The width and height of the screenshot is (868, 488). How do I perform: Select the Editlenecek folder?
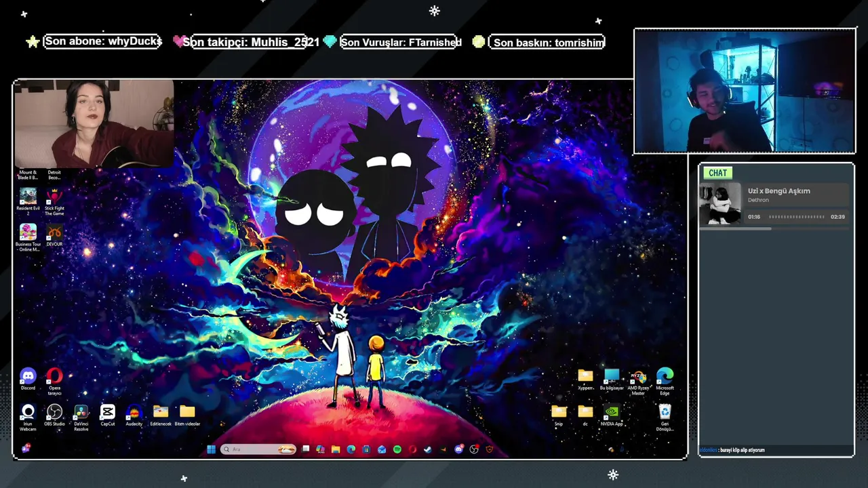tap(161, 415)
